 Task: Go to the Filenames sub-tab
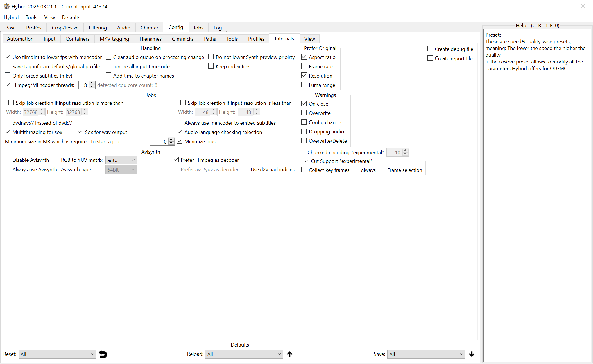pyautogui.click(x=151, y=39)
